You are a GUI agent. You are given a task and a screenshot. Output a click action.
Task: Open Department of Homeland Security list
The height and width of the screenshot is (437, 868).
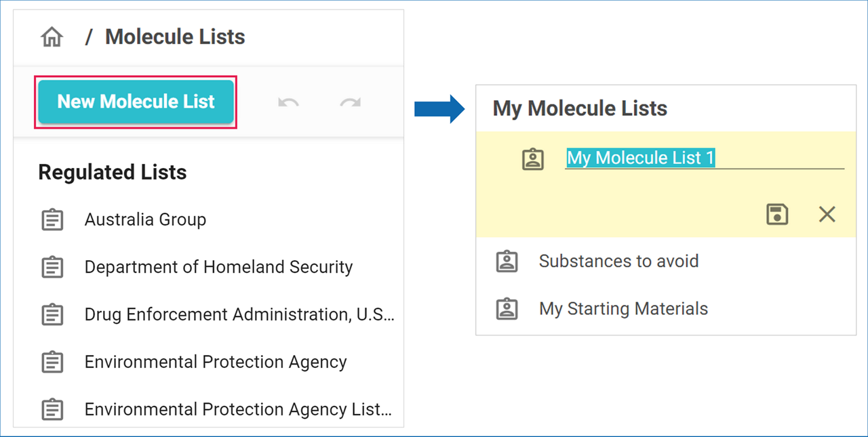(x=218, y=267)
